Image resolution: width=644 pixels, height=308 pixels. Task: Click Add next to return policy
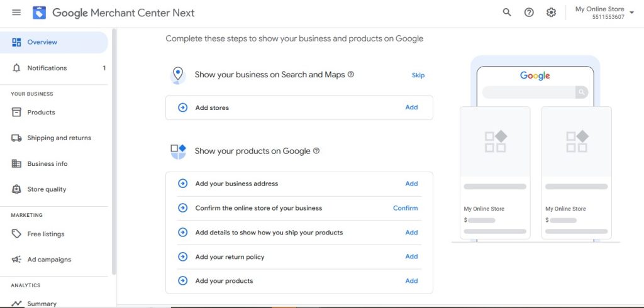point(411,256)
